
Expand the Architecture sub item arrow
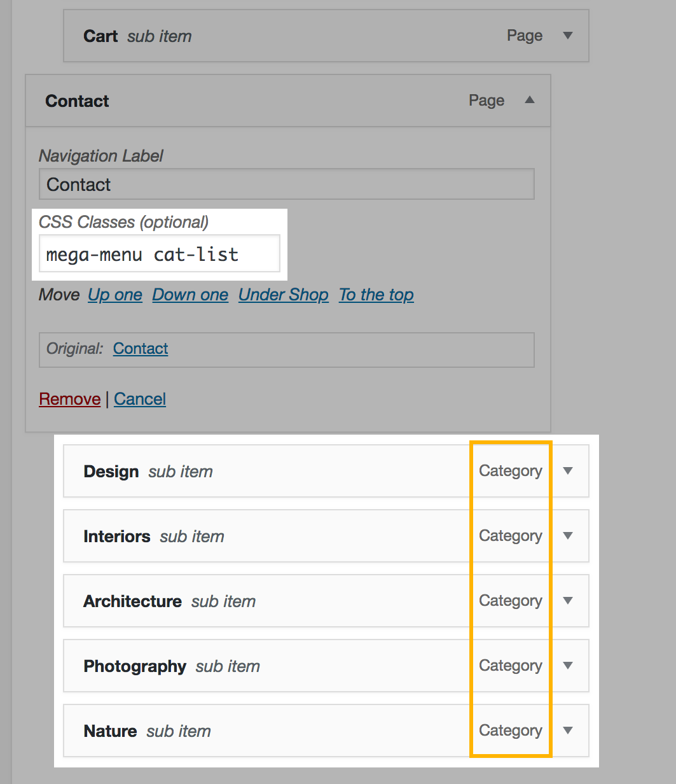pyautogui.click(x=568, y=601)
